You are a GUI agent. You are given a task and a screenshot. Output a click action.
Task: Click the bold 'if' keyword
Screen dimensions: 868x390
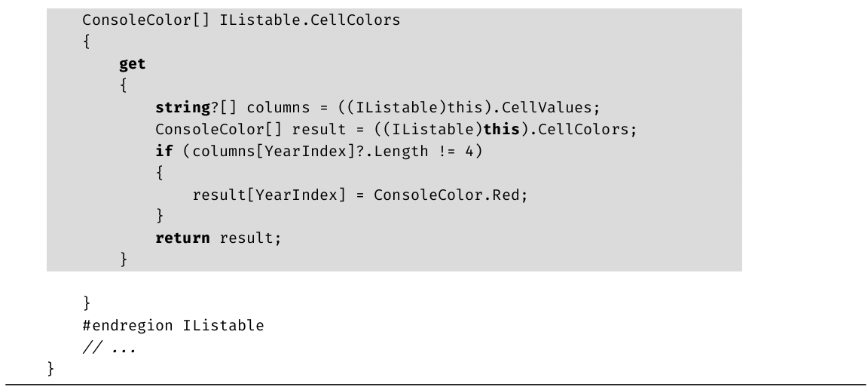coord(164,151)
